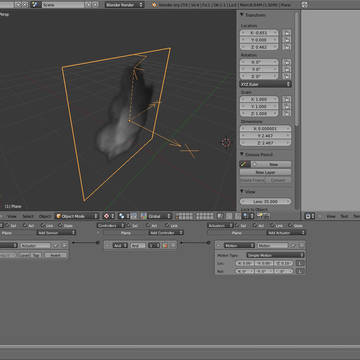This screenshot has width=360, height=360.
Task: Click the first layer buttons grid
Action: pyautogui.click(x=184, y=216)
